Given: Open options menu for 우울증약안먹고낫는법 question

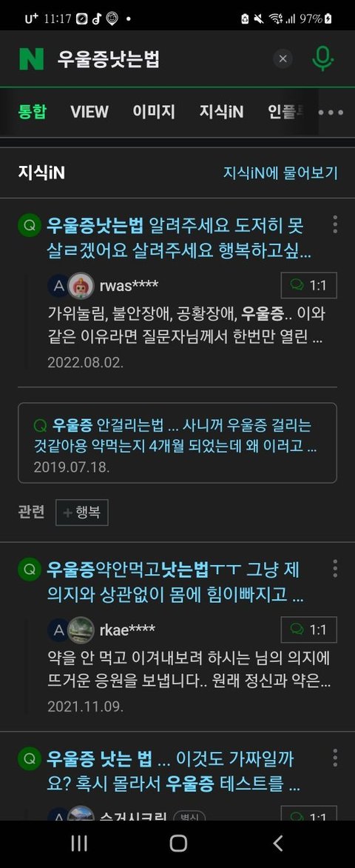Looking at the screenshot, I should (334, 569).
